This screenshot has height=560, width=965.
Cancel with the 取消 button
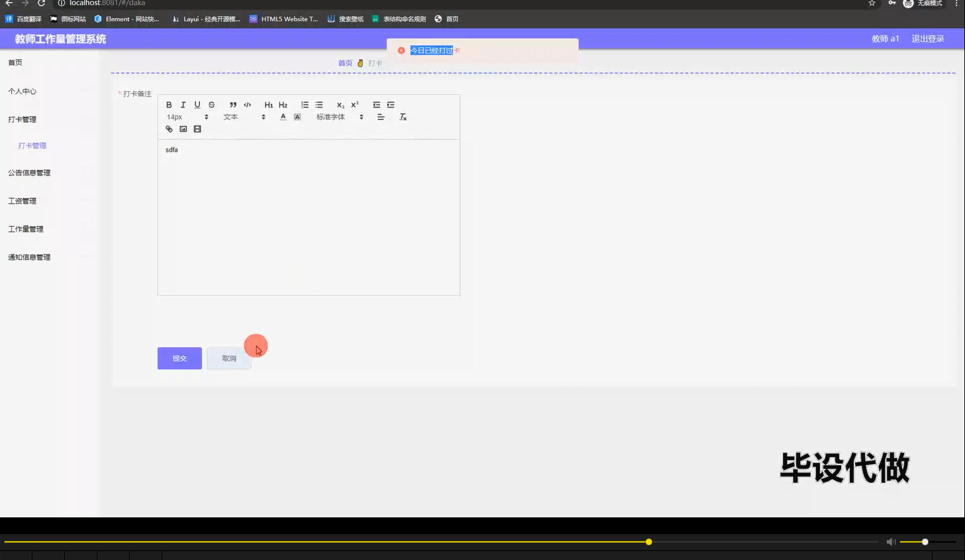(229, 358)
